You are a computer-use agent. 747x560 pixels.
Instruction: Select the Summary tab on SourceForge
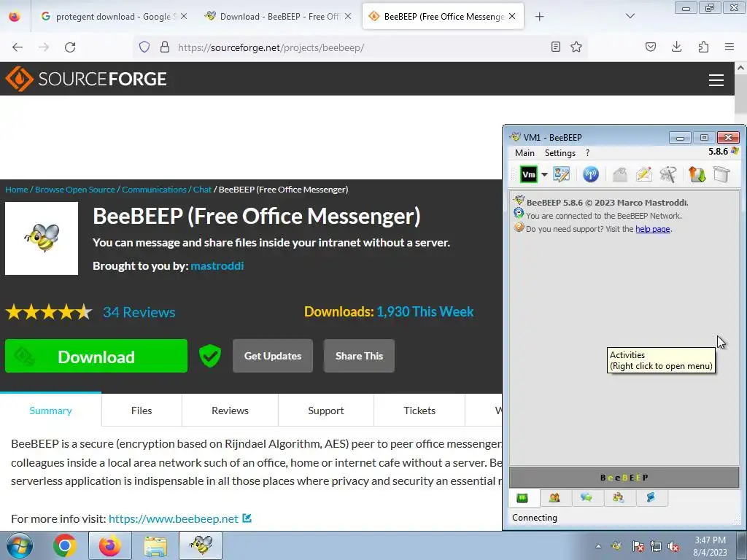[x=50, y=411]
